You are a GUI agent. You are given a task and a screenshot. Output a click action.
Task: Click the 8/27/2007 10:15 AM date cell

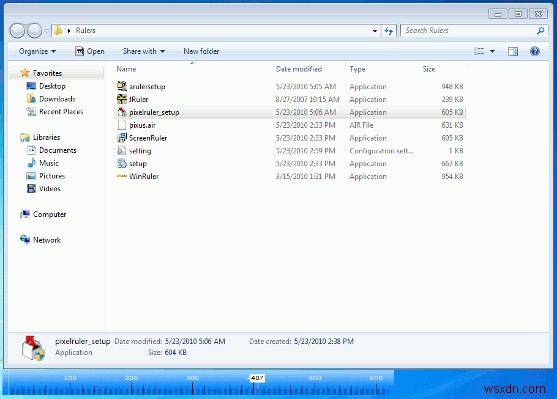(307, 99)
